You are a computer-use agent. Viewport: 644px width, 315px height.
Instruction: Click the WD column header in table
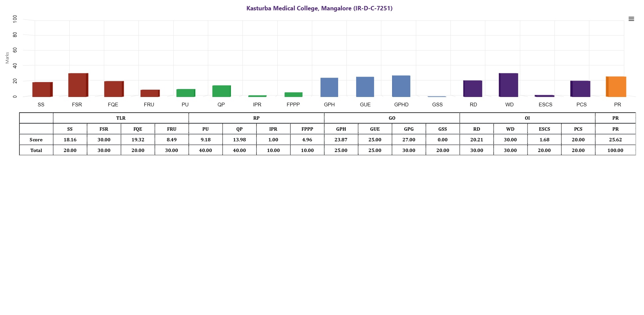point(510,129)
